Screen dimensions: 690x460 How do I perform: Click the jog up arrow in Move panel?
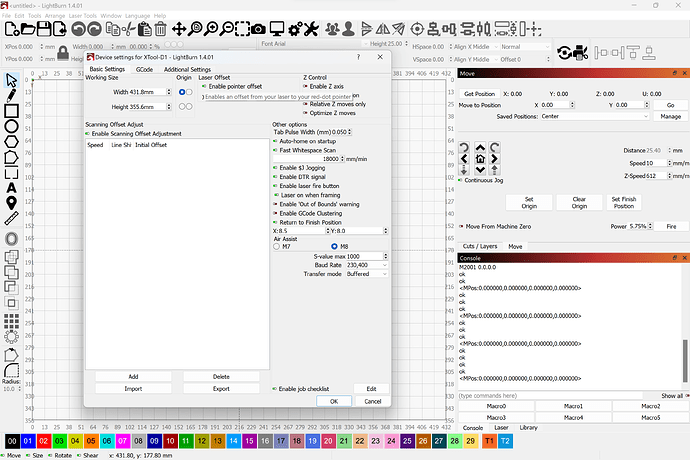(480, 147)
